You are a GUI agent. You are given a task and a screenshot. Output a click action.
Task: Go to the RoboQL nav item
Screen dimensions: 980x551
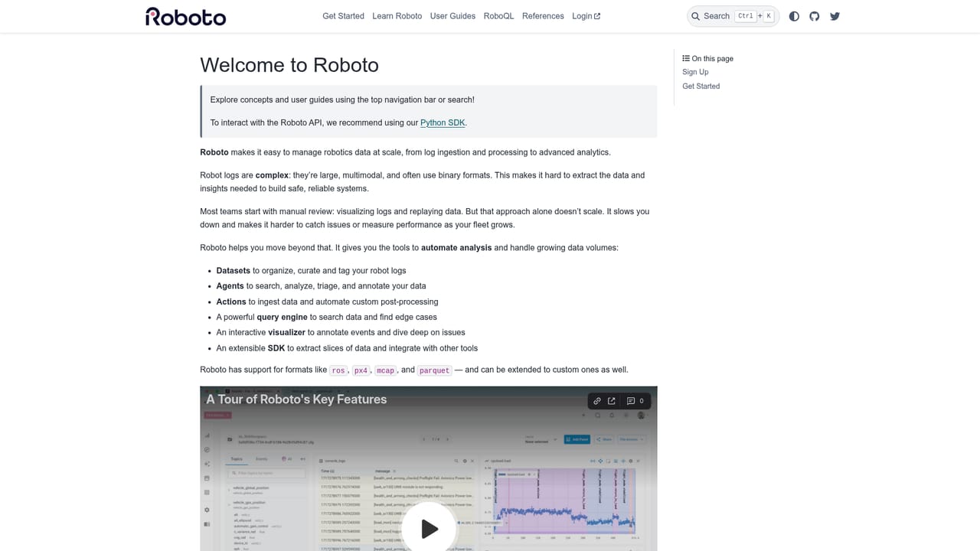(x=498, y=16)
